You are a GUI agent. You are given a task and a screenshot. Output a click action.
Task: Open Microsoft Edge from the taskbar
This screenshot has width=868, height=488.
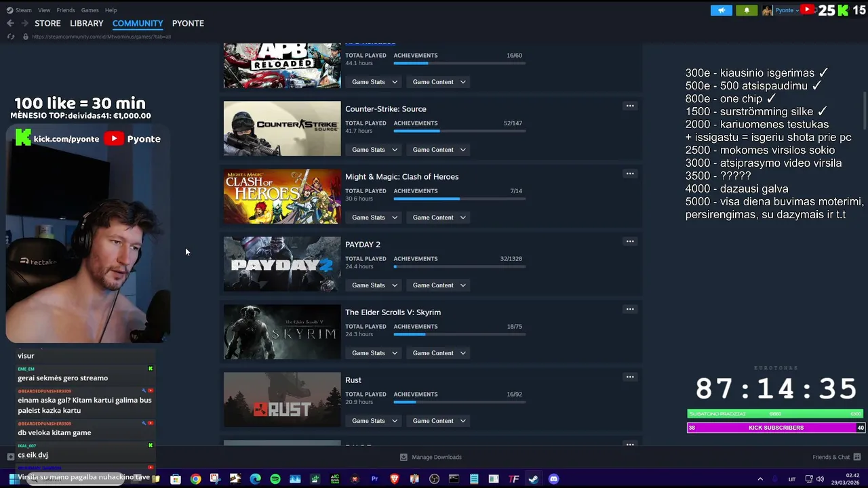(255, 479)
